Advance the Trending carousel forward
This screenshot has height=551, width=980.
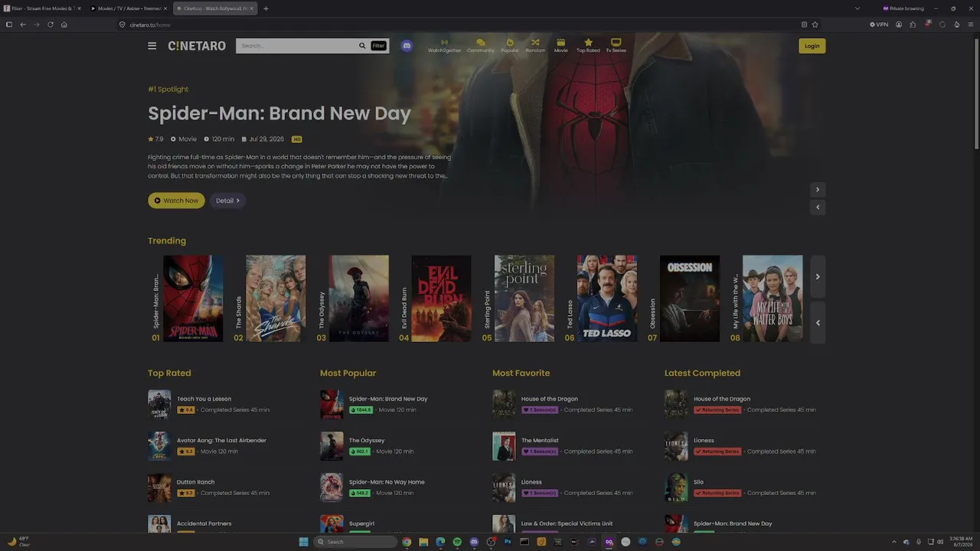tap(818, 276)
